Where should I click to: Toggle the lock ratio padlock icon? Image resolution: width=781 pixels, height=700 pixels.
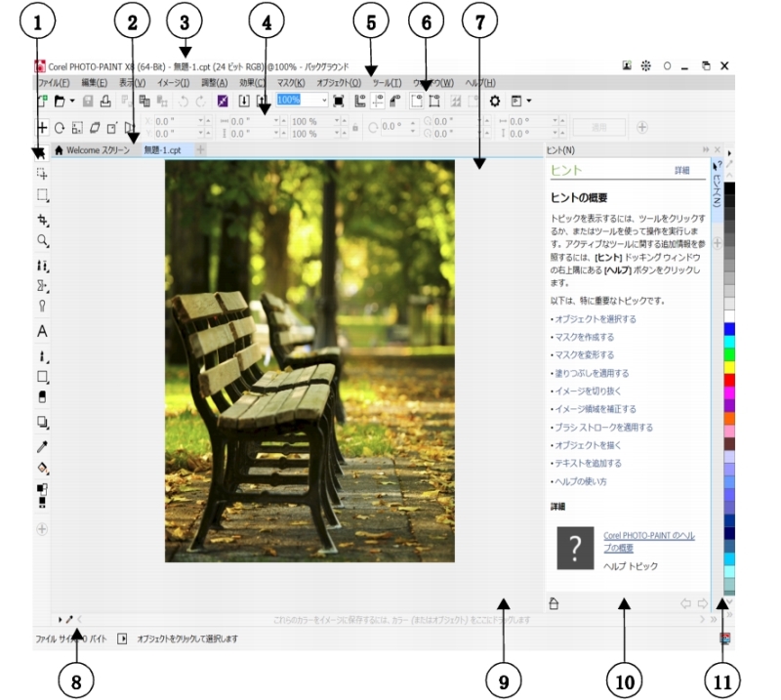click(x=355, y=128)
